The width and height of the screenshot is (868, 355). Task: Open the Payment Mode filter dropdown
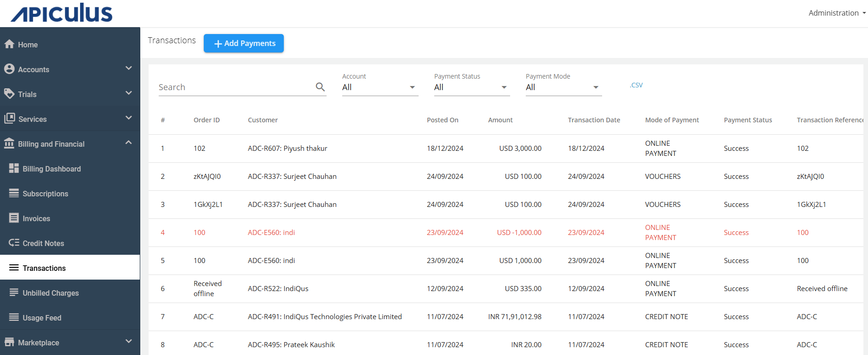point(563,87)
